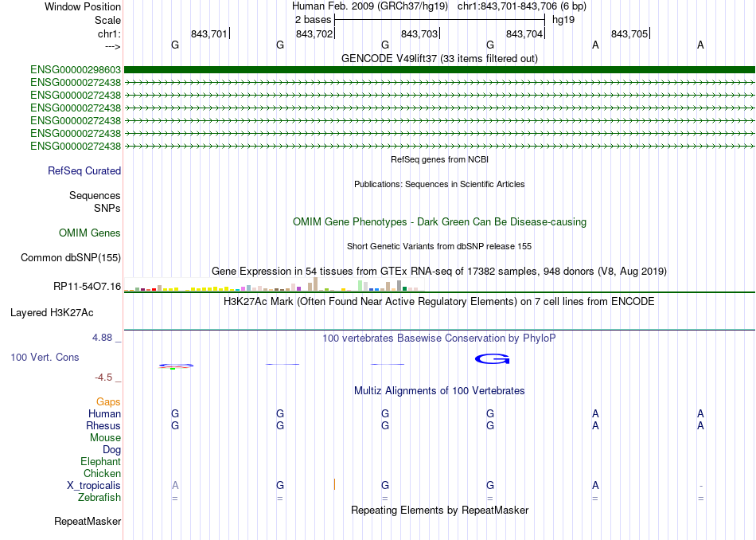The width and height of the screenshot is (756, 540).
Task: Click the Scale label
Action: tap(108, 20)
